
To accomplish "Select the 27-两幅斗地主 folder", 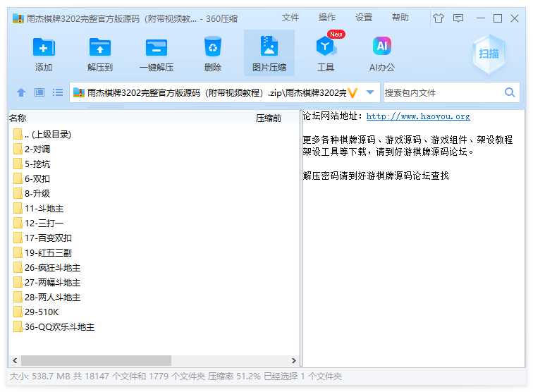I will coord(47,282).
